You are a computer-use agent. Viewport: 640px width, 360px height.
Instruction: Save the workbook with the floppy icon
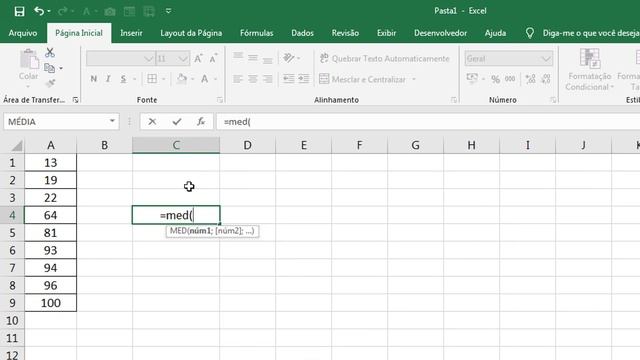coord(19,11)
